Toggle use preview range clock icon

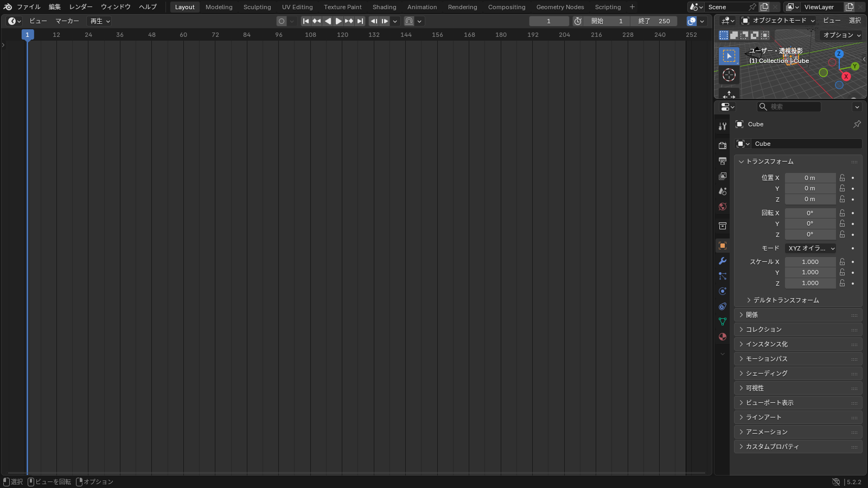[578, 21]
